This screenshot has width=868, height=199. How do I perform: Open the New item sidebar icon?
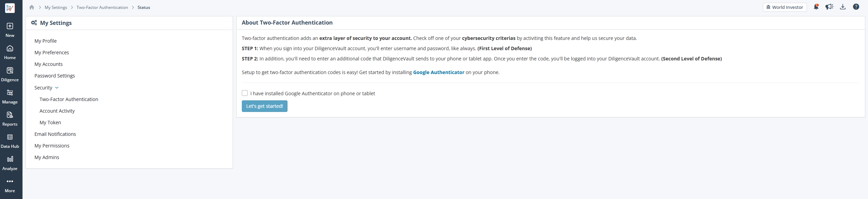click(10, 30)
